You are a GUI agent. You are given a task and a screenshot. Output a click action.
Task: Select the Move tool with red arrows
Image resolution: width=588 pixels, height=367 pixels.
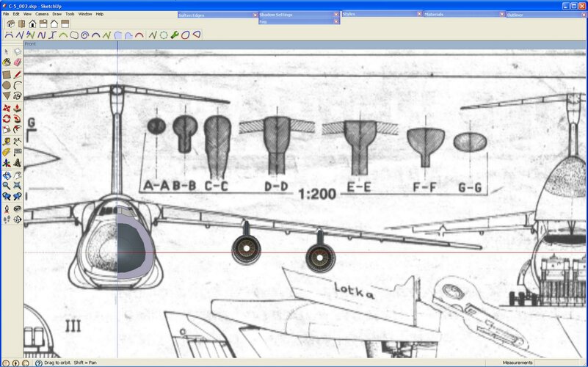pos(7,109)
